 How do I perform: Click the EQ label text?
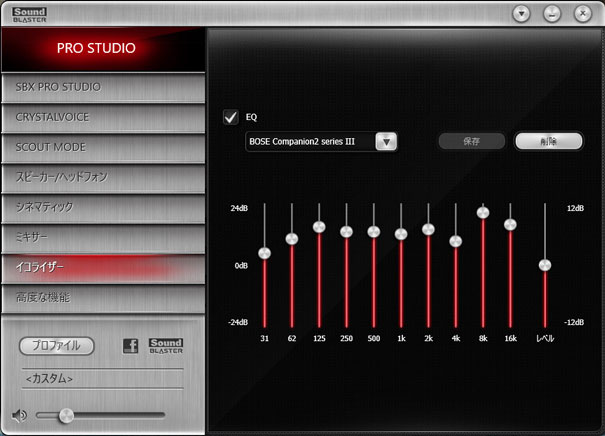251,117
